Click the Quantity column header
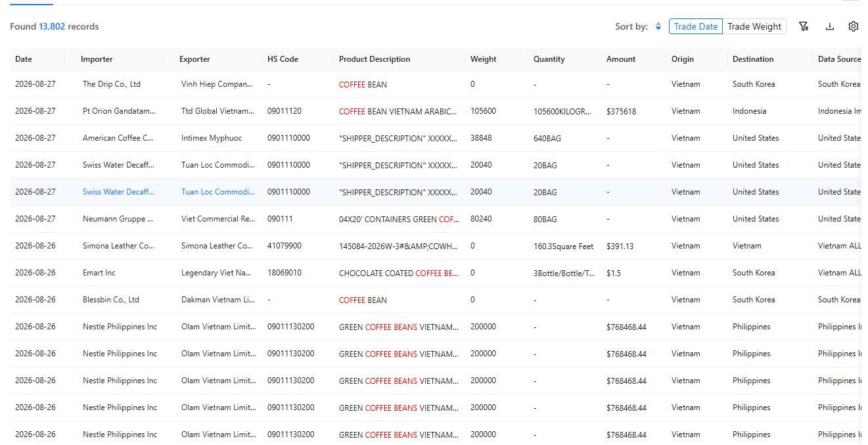The height and width of the screenshot is (445, 868). pyautogui.click(x=549, y=59)
